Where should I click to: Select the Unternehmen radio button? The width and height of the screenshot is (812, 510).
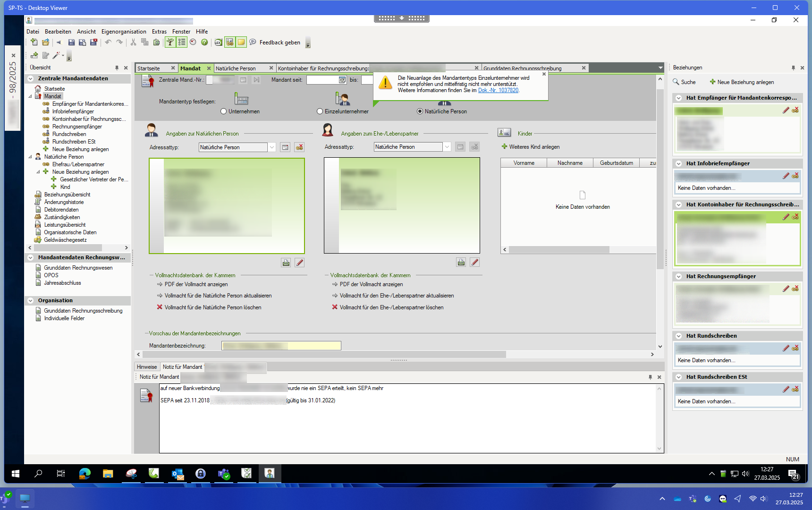[x=224, y=111]
